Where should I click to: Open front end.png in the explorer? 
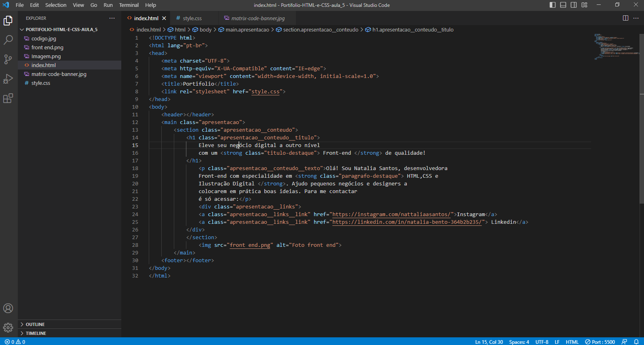[70, 47]
